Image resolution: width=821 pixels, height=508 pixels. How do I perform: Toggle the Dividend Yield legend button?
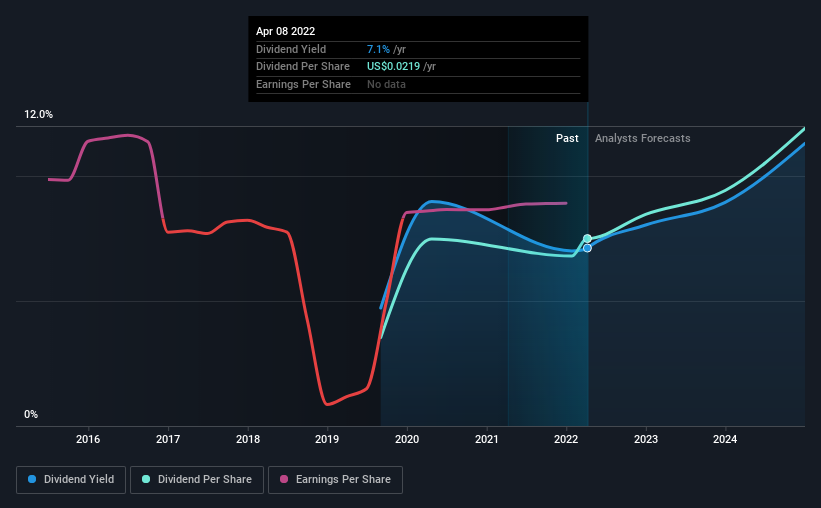tap(71, 480)
